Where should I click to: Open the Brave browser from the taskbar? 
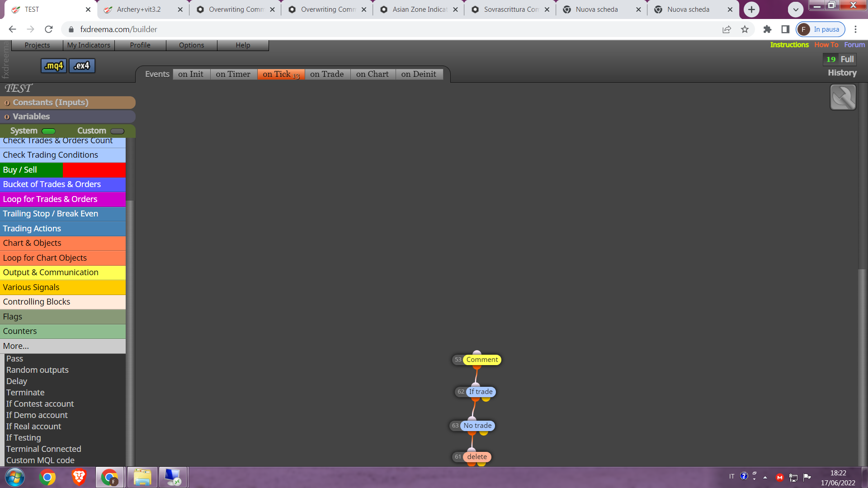tap(79, 478)
